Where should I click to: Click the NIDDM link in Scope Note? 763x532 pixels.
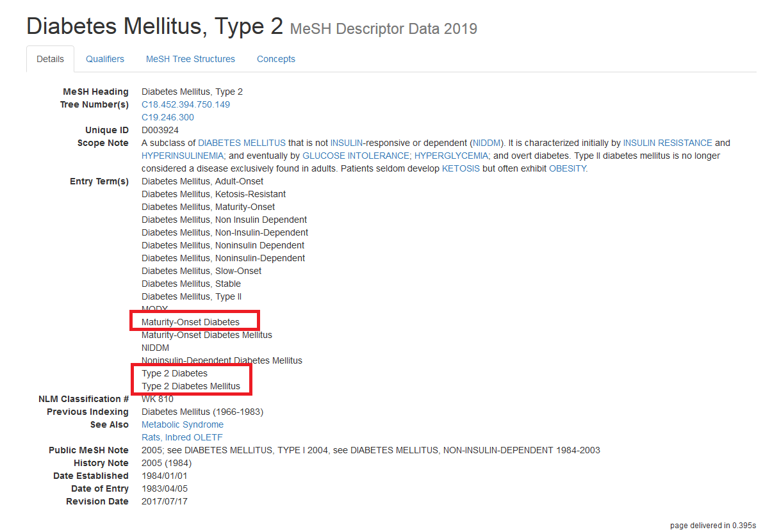coord(486,143)
